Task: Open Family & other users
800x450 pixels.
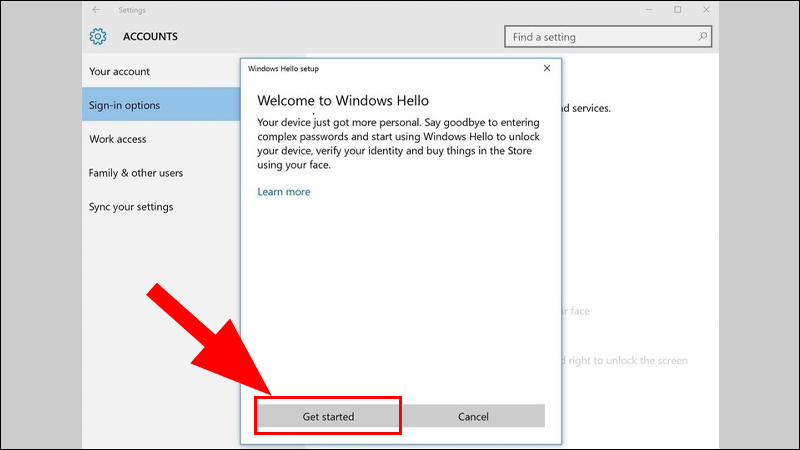Action: tap(136, 173)
